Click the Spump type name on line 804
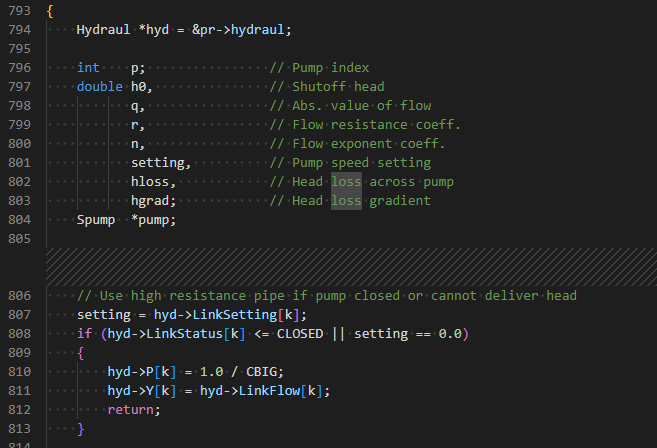This screenshot has height=448, width=657. pyautogui.click(x=96, y=220)
